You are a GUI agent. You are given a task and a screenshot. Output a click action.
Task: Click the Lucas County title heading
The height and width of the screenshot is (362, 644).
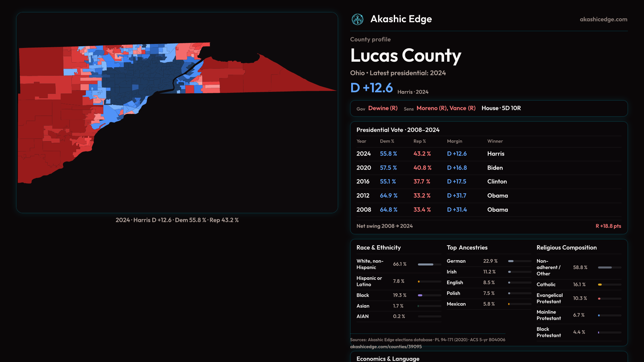tap(406, 56)
